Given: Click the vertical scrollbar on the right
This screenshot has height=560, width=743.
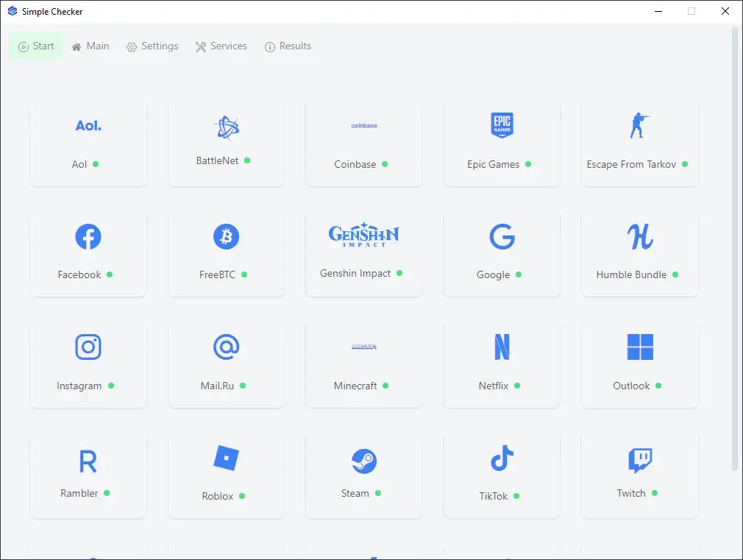Looking at the screenshot, I should click(x=735, y=250).
